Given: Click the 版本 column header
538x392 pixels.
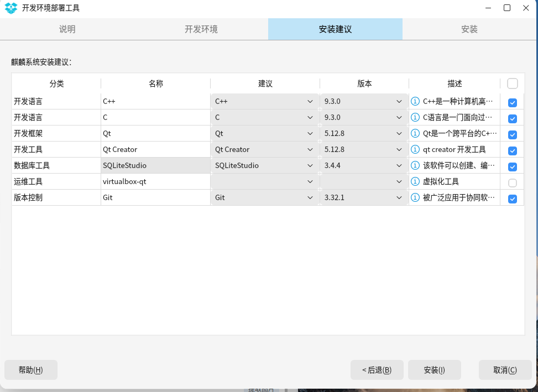Looking at the screenshot, I should coord(364,83).
